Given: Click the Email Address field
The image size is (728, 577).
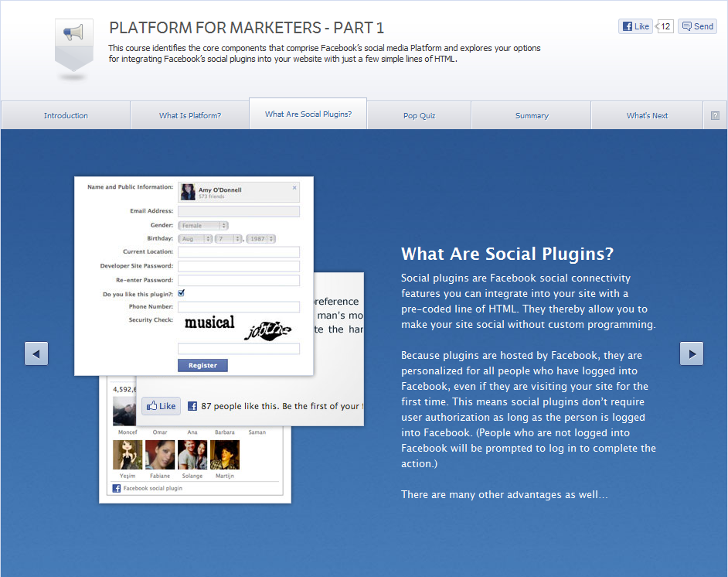Looking at the screenshot, I should point(239,211).
